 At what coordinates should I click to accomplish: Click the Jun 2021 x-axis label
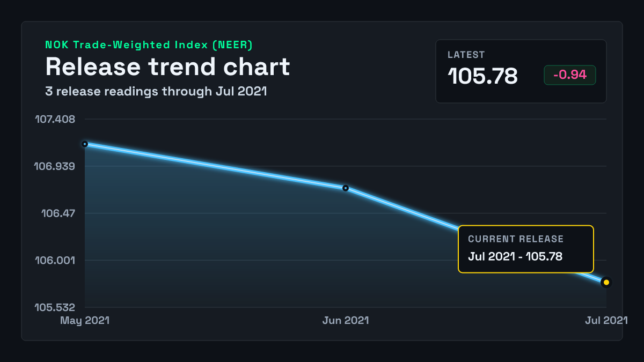point(346,320)
